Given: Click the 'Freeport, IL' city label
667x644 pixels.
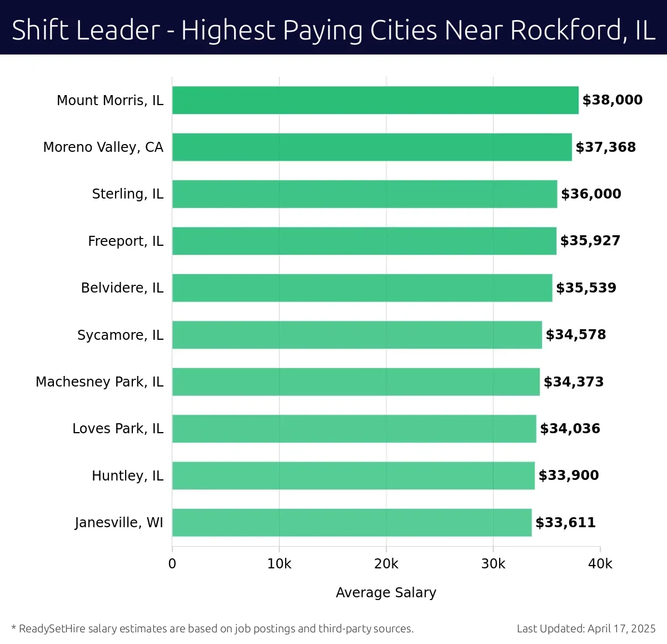Looking at the screenshot, I should coord(126,241).
